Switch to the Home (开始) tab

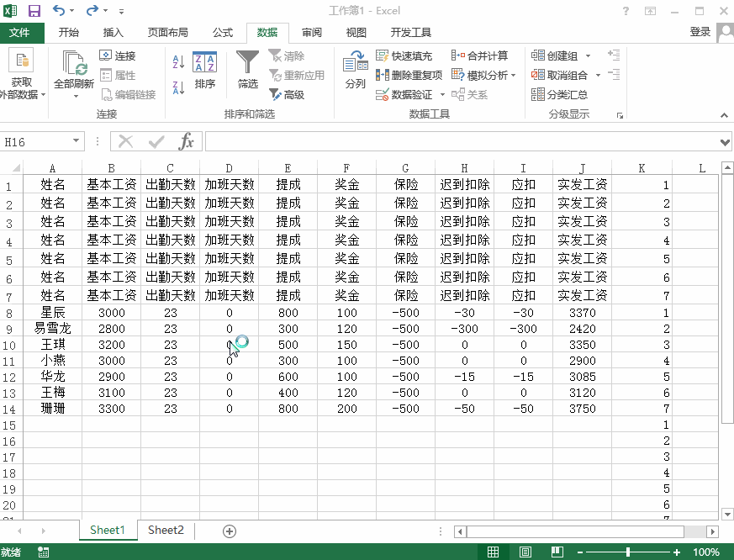pos(68,32)
